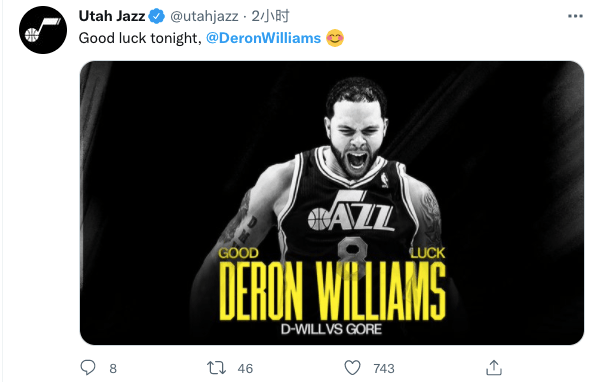The height and width of the screenshot is (382, 598).
Task: Open the Utah Jazz profile avatar
Action: coord(43,30)
